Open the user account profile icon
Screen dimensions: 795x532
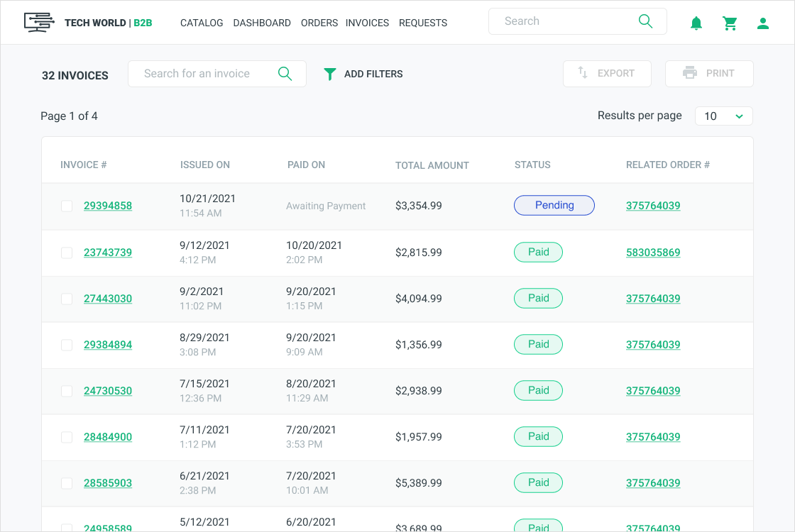tap(763, 23)
